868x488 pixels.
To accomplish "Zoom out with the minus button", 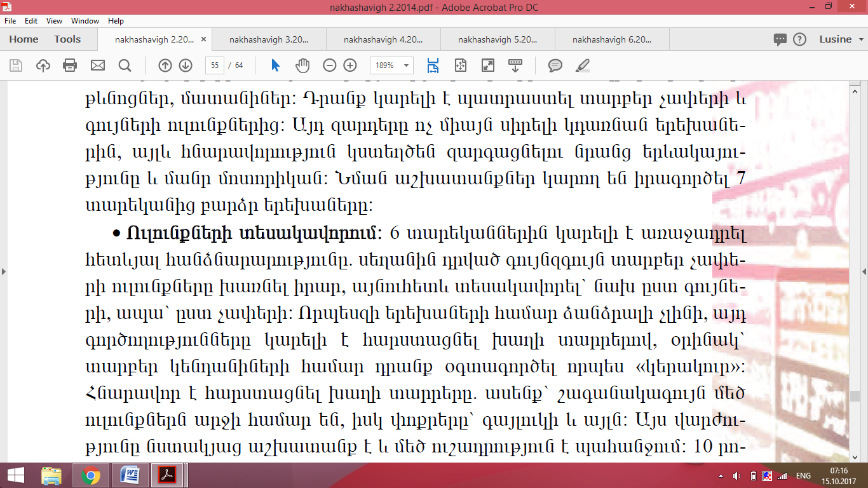I will click(x=329, y=65).
